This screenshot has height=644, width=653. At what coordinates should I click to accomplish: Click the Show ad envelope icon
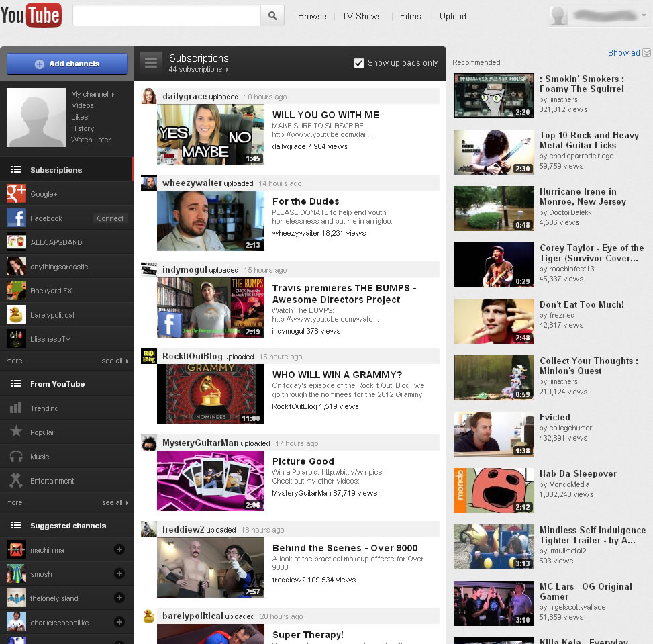point(646,52)
